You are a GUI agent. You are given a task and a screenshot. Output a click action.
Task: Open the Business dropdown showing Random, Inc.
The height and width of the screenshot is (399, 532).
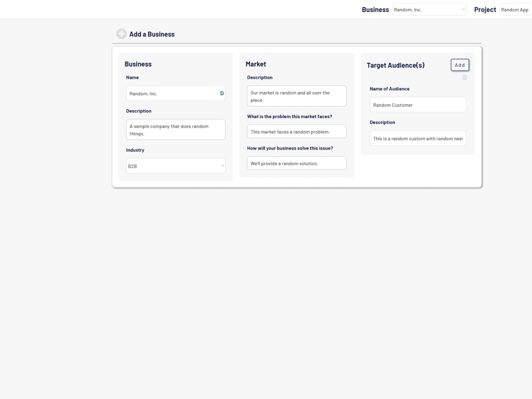(x=428, y=9)
